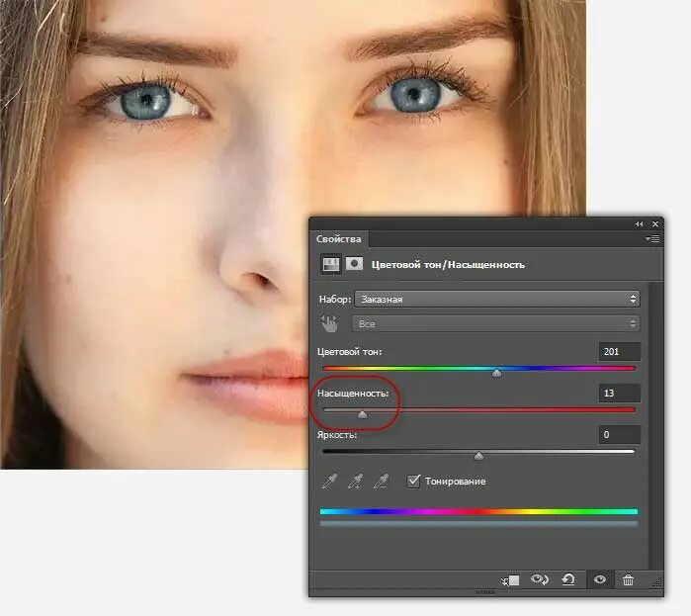Click the Hue/Saturation adjustment icon in panel header
Screen dimensions: 691x616
tap(331, 264)
